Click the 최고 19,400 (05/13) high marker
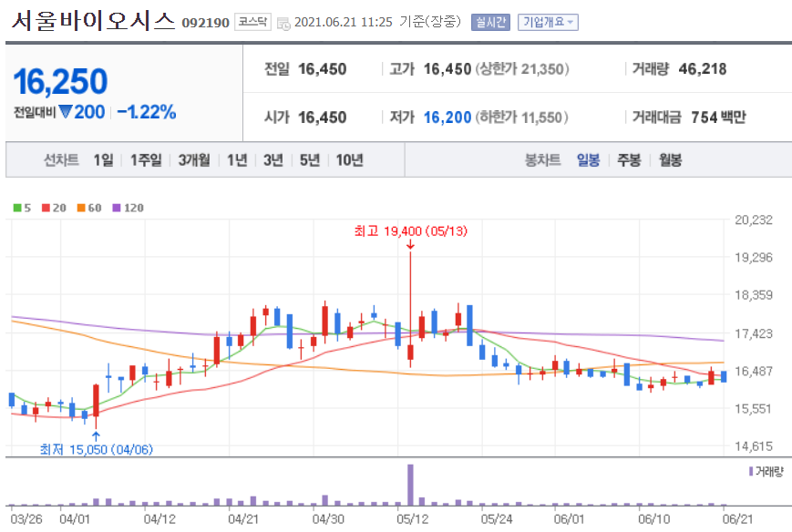The image size is (792, 532). click(411, 231)
